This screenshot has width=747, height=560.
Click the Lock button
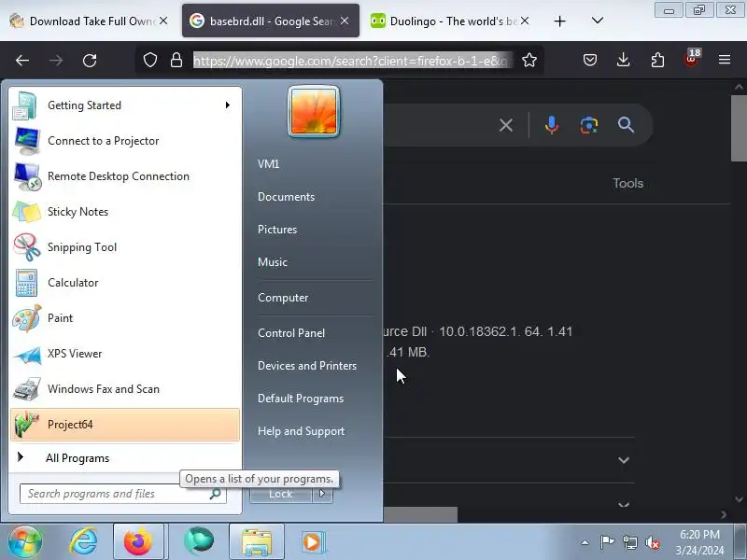[281, 495]
